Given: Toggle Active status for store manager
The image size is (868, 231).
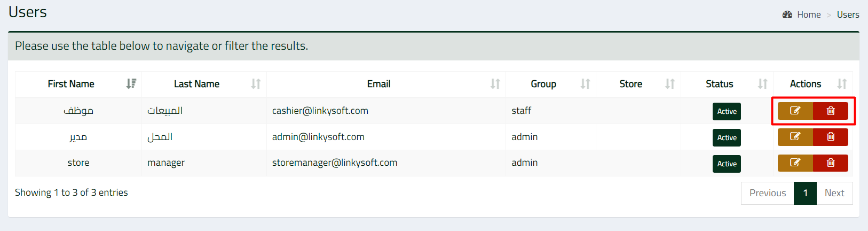Looking at the screenshot, I should coord(727,164).
